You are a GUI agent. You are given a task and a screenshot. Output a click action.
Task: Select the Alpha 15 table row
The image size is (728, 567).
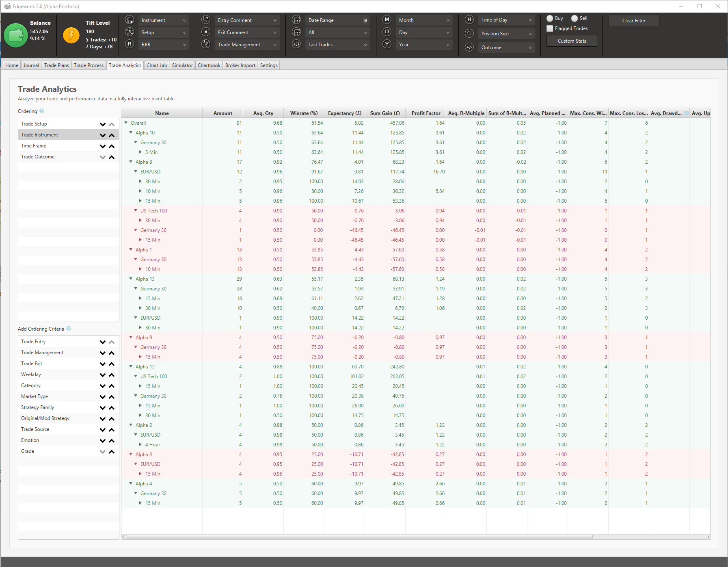[x=415, y=366]
